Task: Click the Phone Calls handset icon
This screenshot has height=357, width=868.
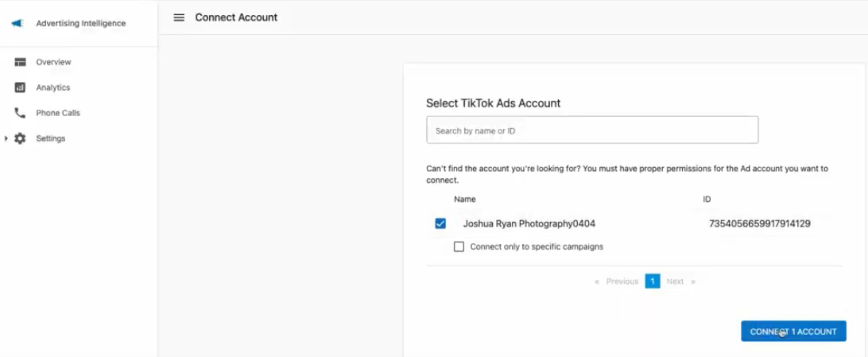Action: point(20,113)
